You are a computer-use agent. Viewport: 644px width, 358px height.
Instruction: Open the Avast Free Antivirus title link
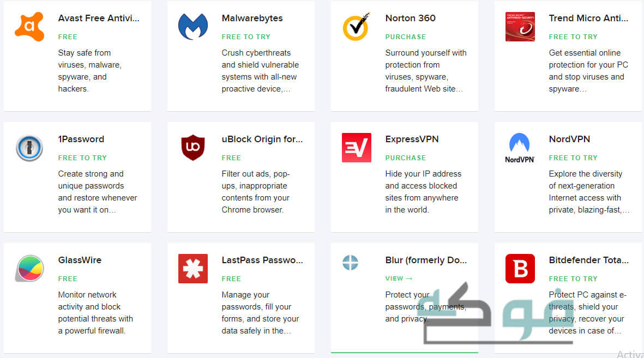pos(99,18)
